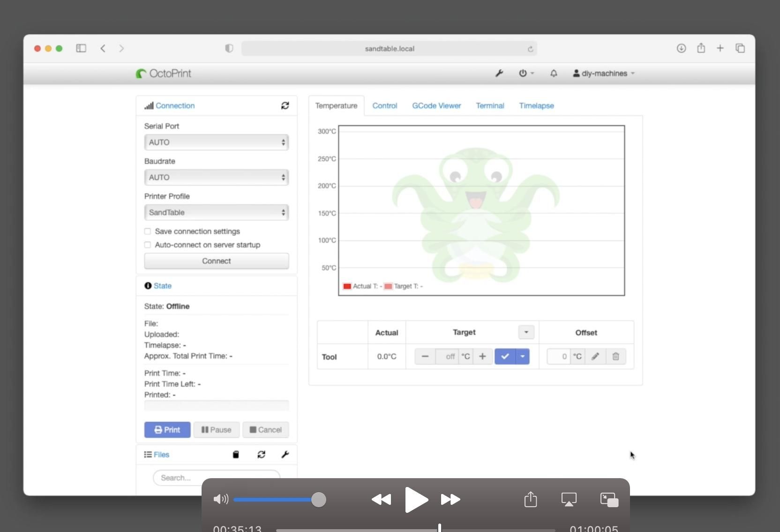The image size is (780, 532).
Task: Switch to the Terminal tab
Action: pos(490,106)
